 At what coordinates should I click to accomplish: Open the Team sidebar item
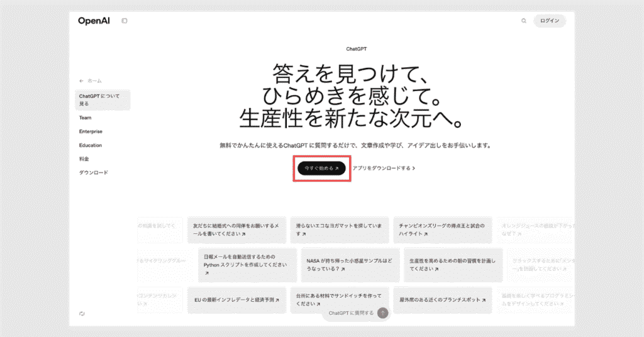(86, 118)
